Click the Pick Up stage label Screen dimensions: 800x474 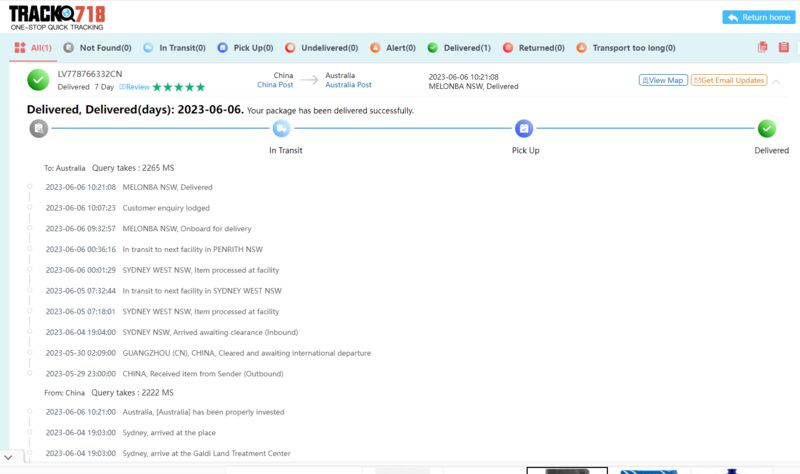(526, 151)
